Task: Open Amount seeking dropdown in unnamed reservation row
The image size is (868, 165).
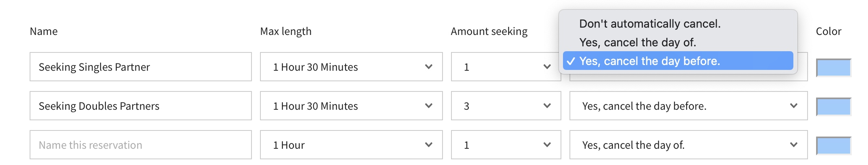Action: coord(506,145)
